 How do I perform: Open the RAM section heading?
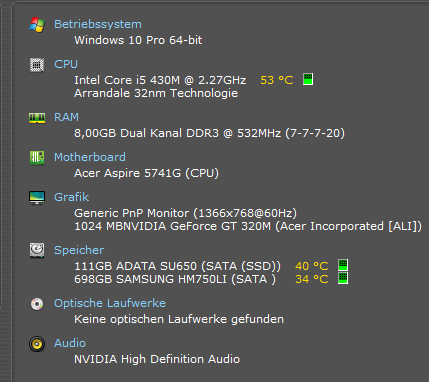tap(66, 117)
